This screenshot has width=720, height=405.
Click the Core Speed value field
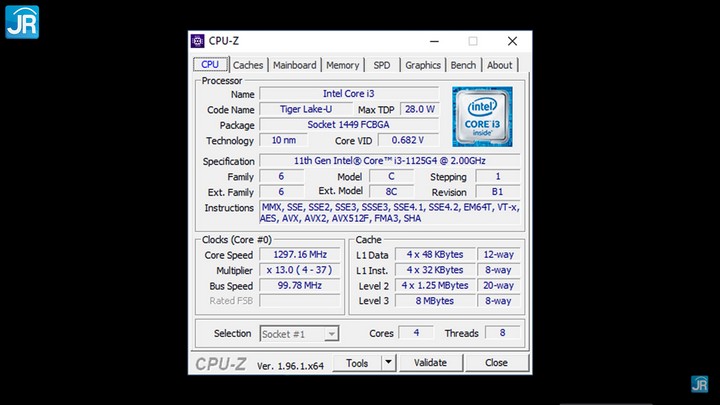(299, 255)
